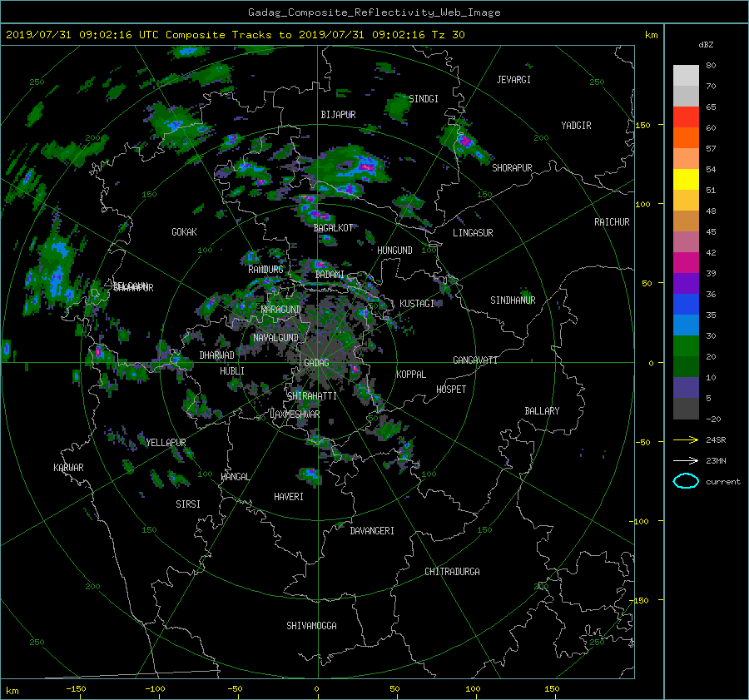Click the HUNGUND city label
Screen dimensions: 749x700
[x=394, y=251]
